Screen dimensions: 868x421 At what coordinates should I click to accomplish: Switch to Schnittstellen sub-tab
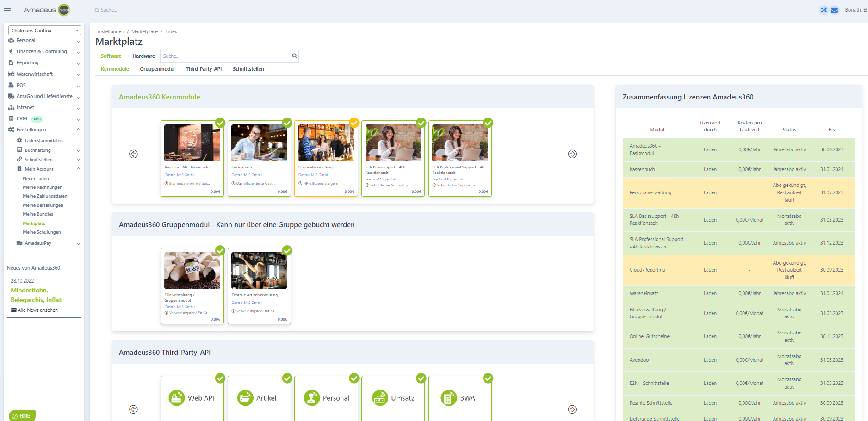coord(248,69)
